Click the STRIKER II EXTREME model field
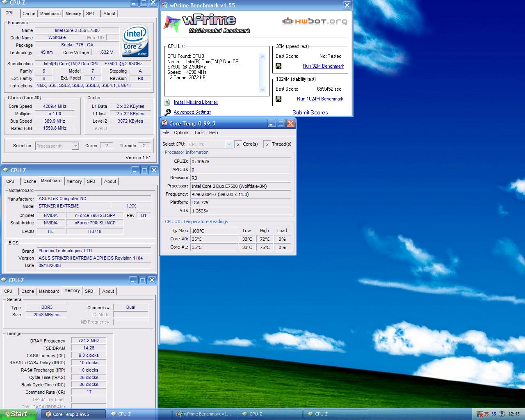Viewport: 525px width, 420px height. (x=73, y=206)
